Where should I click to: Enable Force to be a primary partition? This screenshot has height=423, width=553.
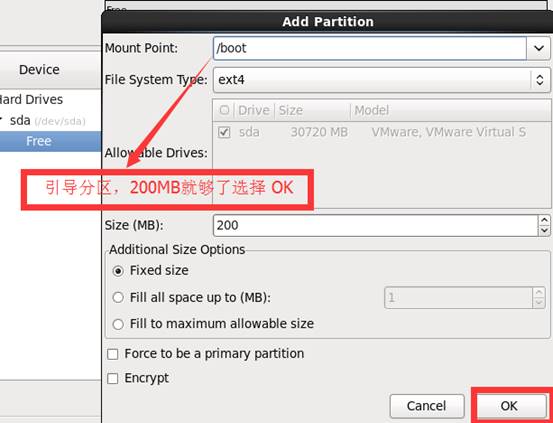[113, 354]
